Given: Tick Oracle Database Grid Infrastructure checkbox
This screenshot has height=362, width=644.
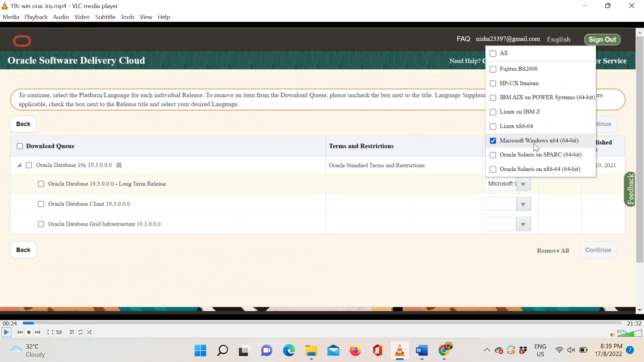Looking at the screenshot, I should click(x=41, y=224).
